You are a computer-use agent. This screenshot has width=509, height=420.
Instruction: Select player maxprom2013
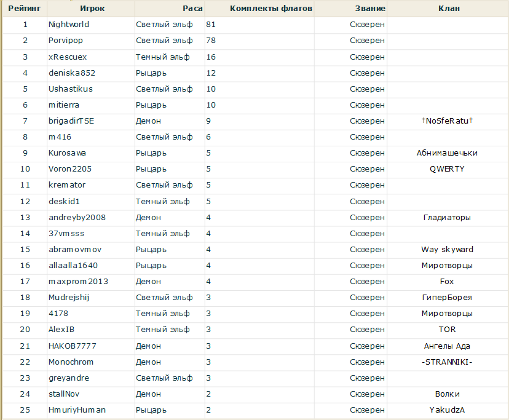[x=78, y=282]
